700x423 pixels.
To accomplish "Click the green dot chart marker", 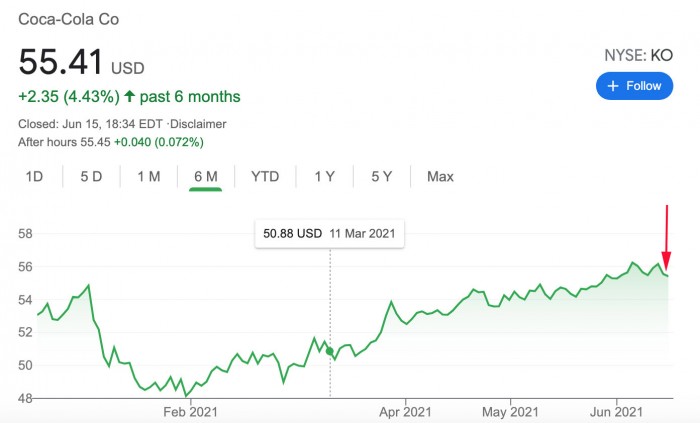I will (331, 351).
